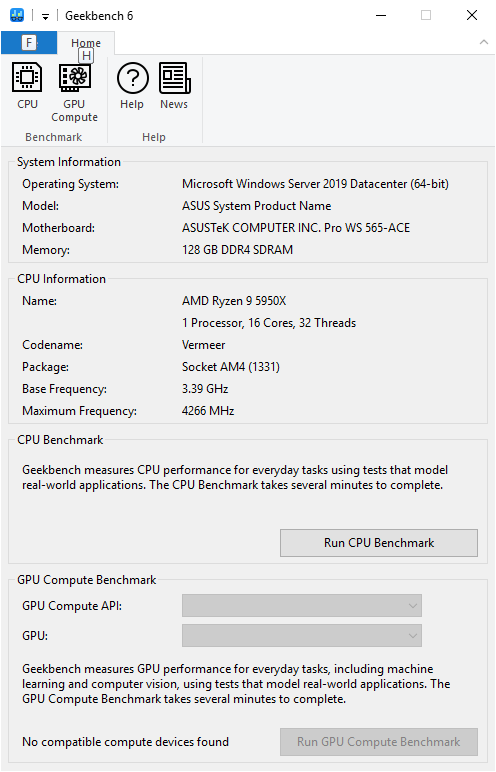496x772 pixels.
Task: Open the GPU Compute ribbon icon
Action: 74,92
